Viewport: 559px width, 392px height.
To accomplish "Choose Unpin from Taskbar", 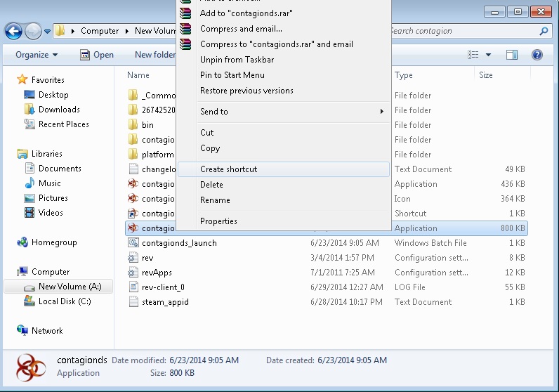I will coord(284,60).
